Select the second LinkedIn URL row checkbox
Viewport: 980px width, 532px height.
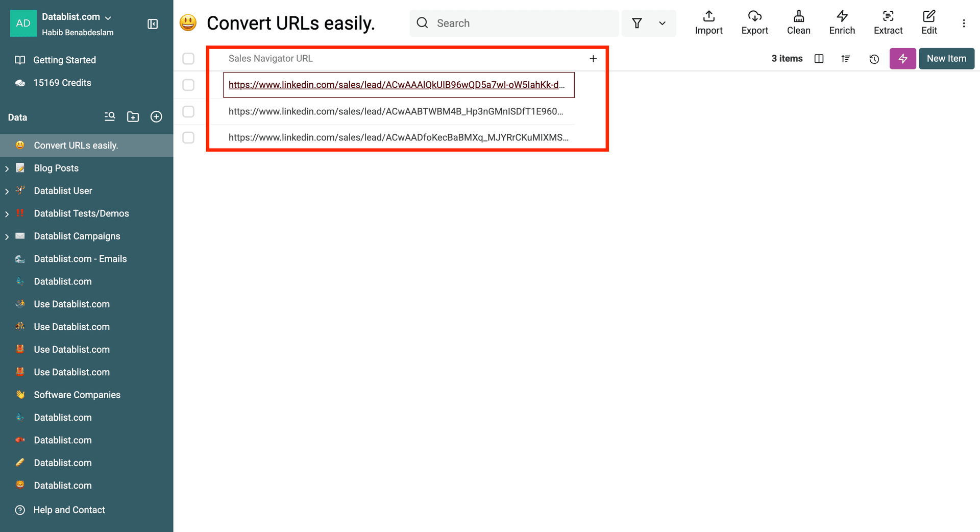188,111
